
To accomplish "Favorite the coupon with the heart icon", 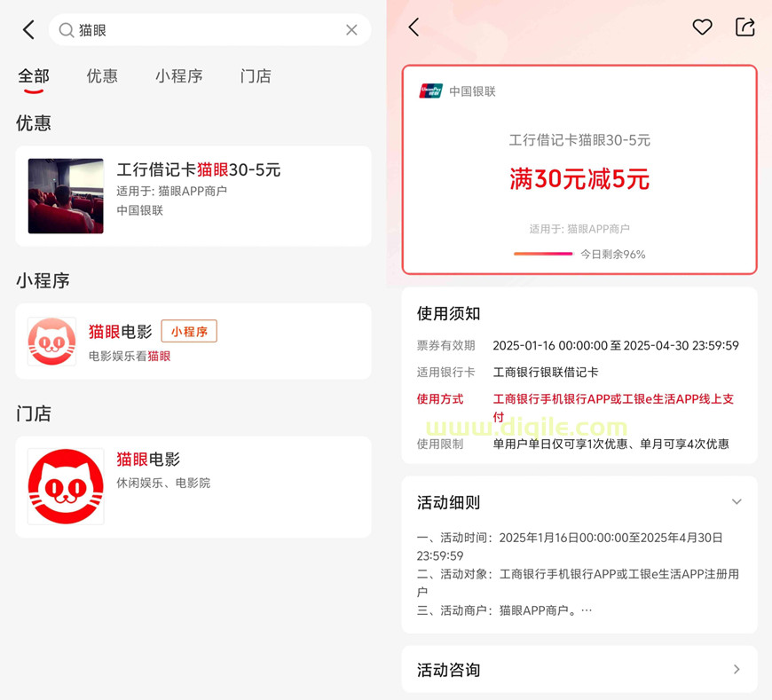I will point(702,28).
